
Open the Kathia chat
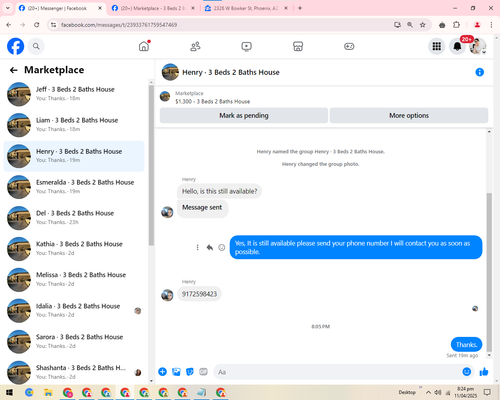74,249
